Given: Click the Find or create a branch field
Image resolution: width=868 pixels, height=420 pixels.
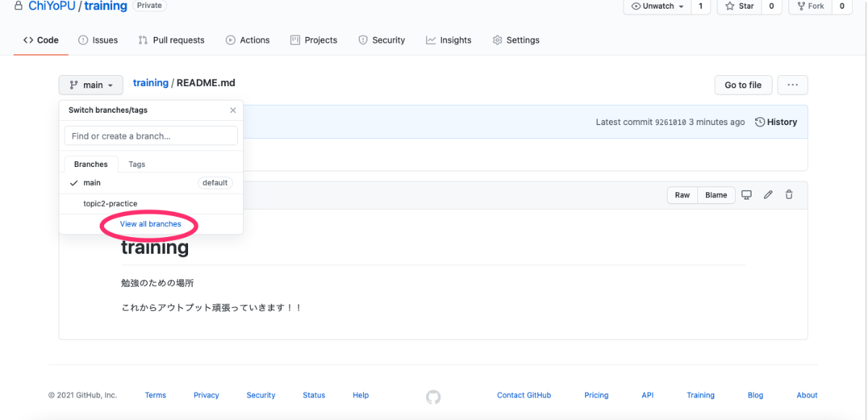Looking at the screenshot, I should point(151,136).
